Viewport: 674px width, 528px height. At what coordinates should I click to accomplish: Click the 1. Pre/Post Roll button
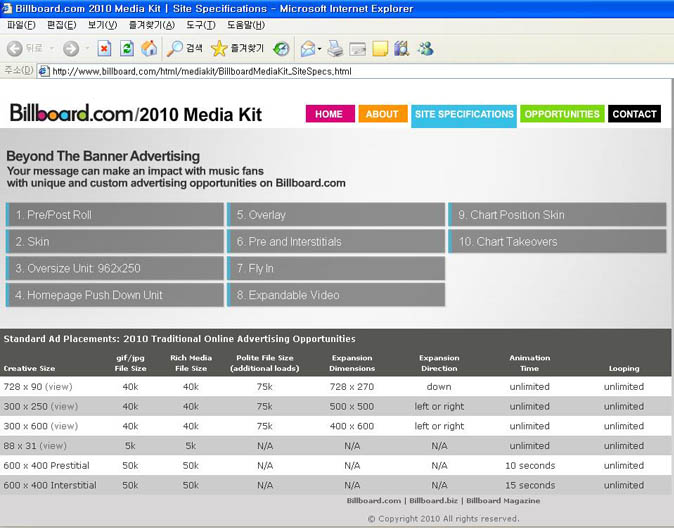tap(114, 215)
